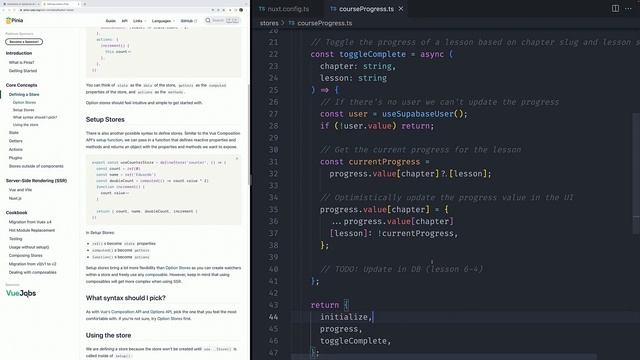Open Hot Module Replacement cookbook page
The height and width of the screenshot is (360, 640).
pyautogui.click(x=32, y=230)
